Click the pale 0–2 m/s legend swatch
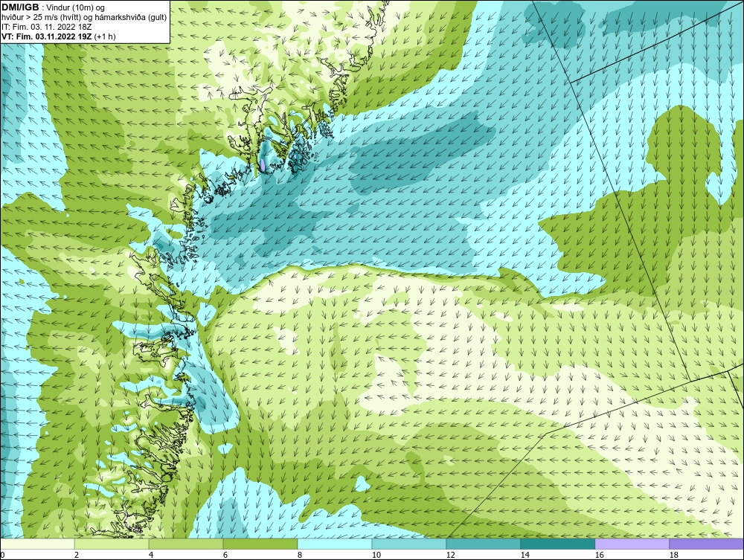The image size is (744, 560). 37,544
